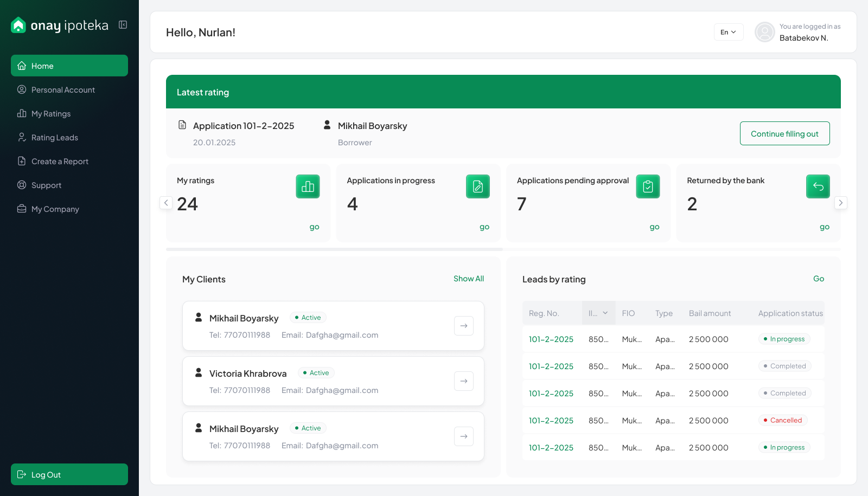Viewport: 868px width, 496px height.
Task: Click the My ratings chart icon
Action: (308, 186)
